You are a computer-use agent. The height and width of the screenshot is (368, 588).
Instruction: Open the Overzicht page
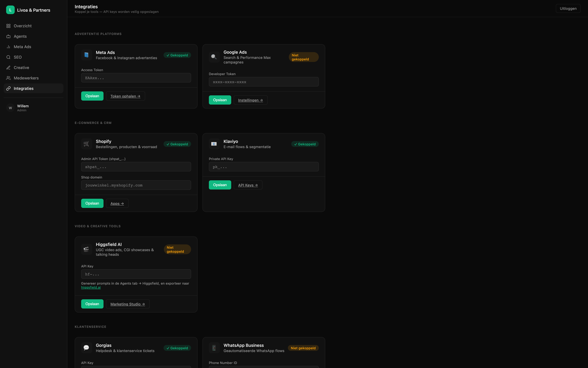click(x=34, y=26)
